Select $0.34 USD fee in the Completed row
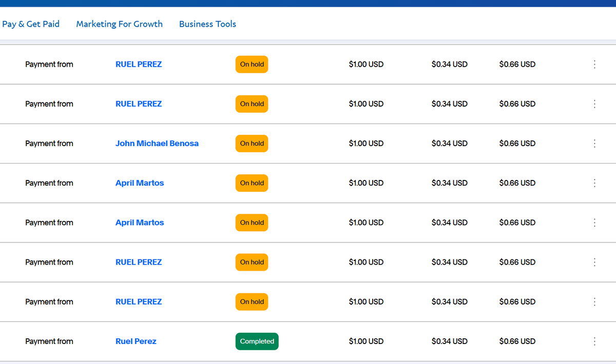Image resolution: width=616 pixels, height=364 pixels. click(x=450, y=341)
